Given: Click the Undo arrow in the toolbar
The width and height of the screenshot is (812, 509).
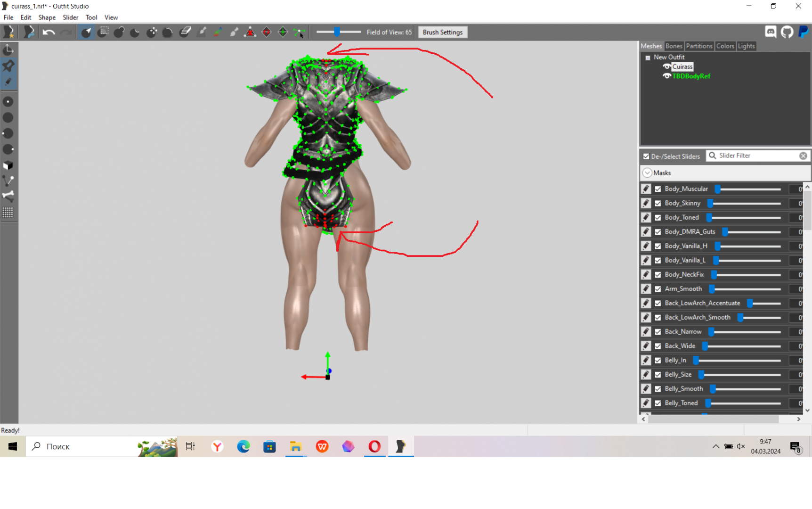Looking at the screenshot, I should (49, 32).
